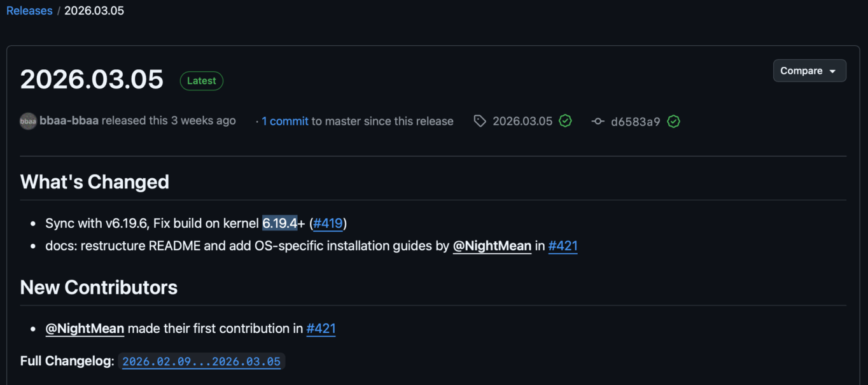Open @NightMean under New Contributors
Viewport: 868px width, 385px height.
coord(85,328)
